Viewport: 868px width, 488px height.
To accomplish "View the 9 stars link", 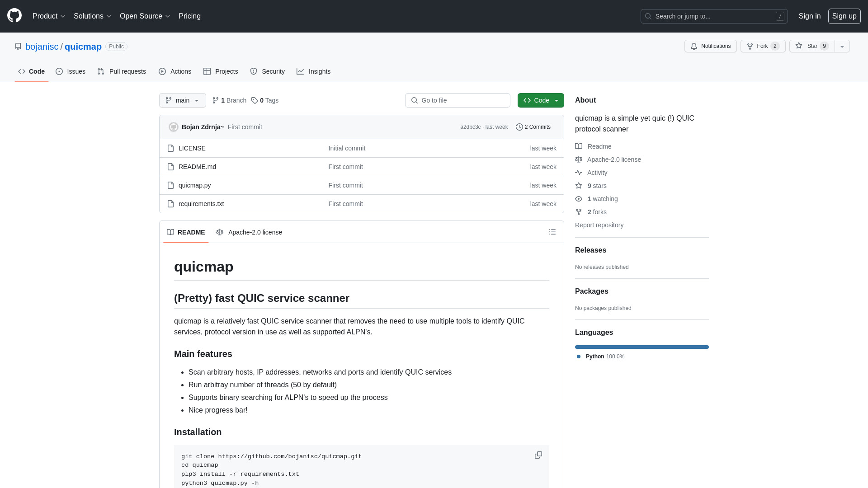I will (591, 186).
